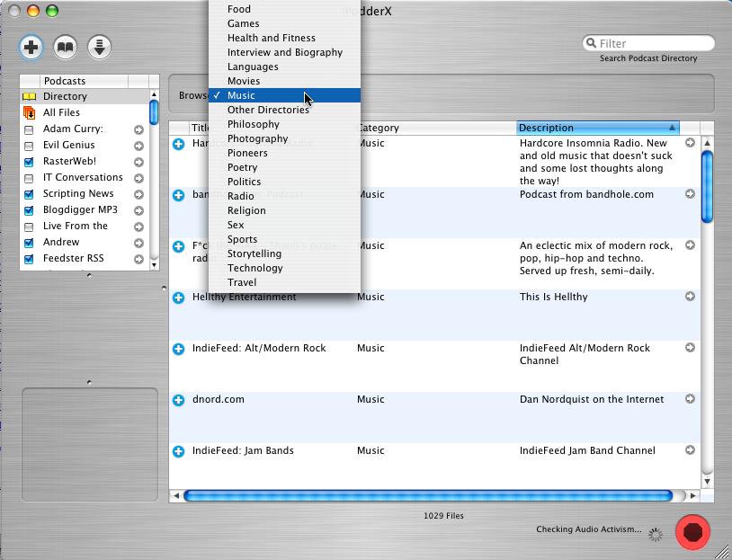
Task: Pick Other Directories from the dropdown list
Action: (x=268, y=110)
